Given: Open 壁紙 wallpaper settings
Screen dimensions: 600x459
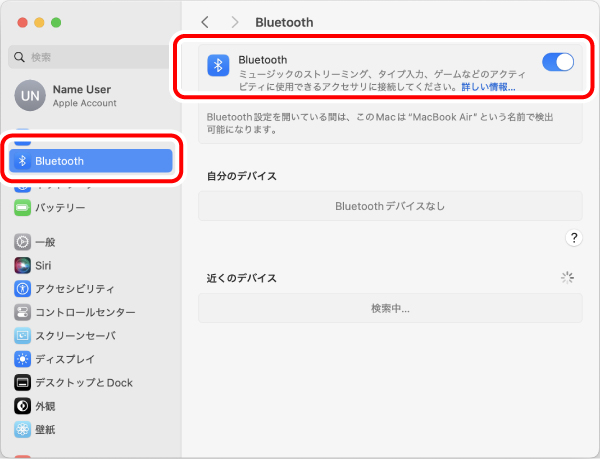Looking at the screenshot, I should (x=46, y=430).
